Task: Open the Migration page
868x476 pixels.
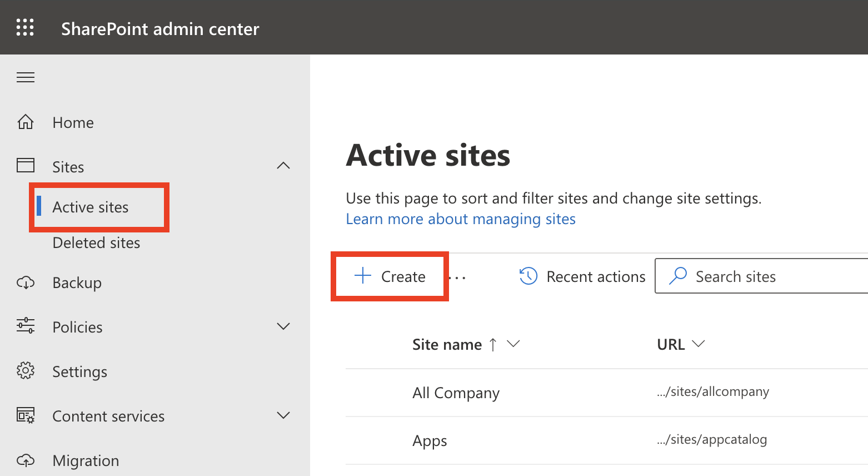Action: (x=86, y=460)
